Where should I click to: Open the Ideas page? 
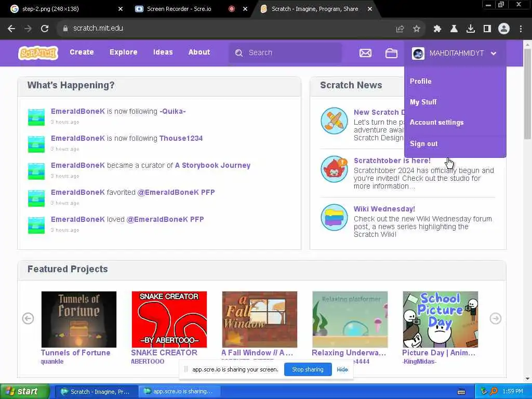(163, 52)
